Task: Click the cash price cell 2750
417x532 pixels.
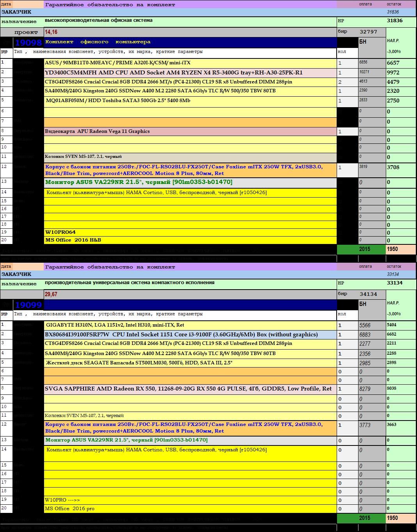Action: (401, 101)
